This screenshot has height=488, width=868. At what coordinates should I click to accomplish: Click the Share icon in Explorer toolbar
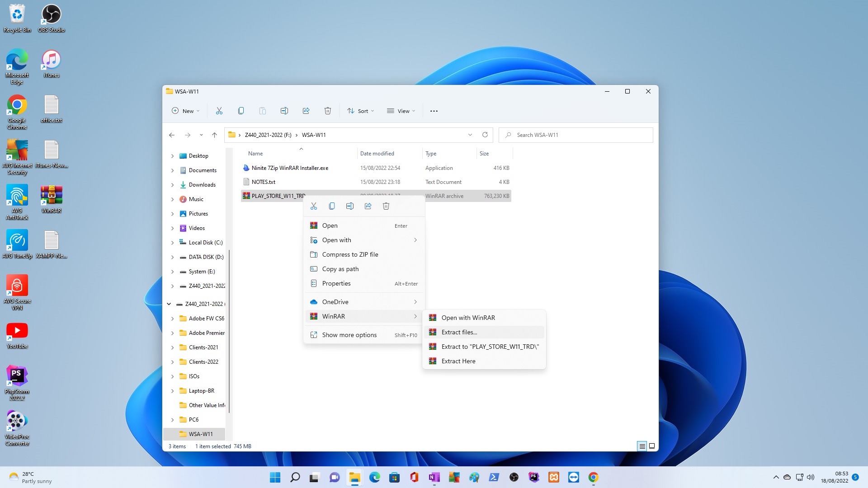306,111
